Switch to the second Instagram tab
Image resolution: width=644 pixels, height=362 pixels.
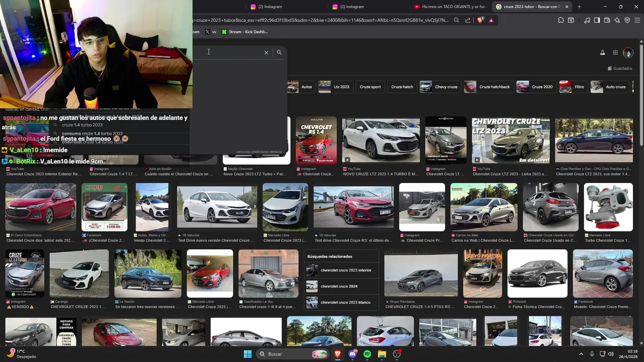point(366,7)
